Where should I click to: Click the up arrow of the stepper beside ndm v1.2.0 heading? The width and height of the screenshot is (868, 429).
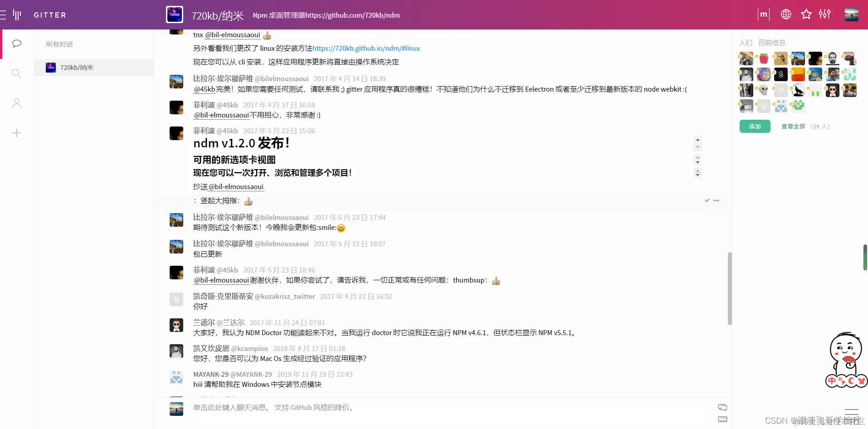coord(698,139)
